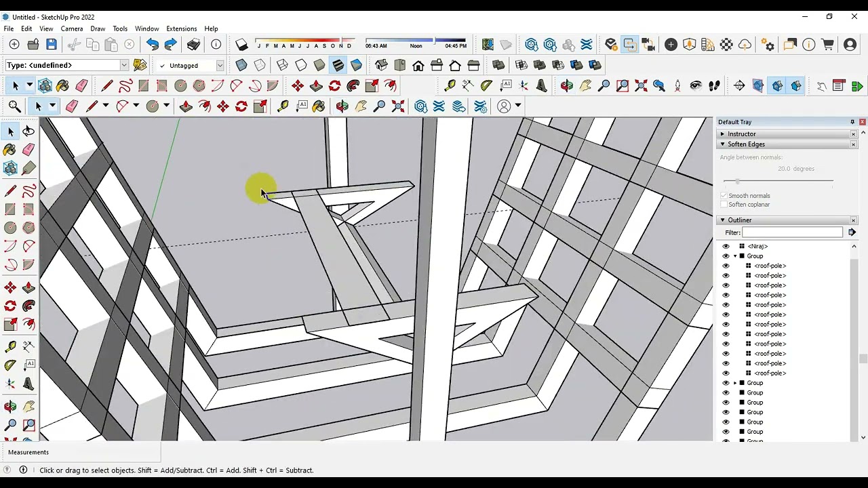Select the Monochrome style icon
This screenshot has height=488, width=868.
point(357,66)
